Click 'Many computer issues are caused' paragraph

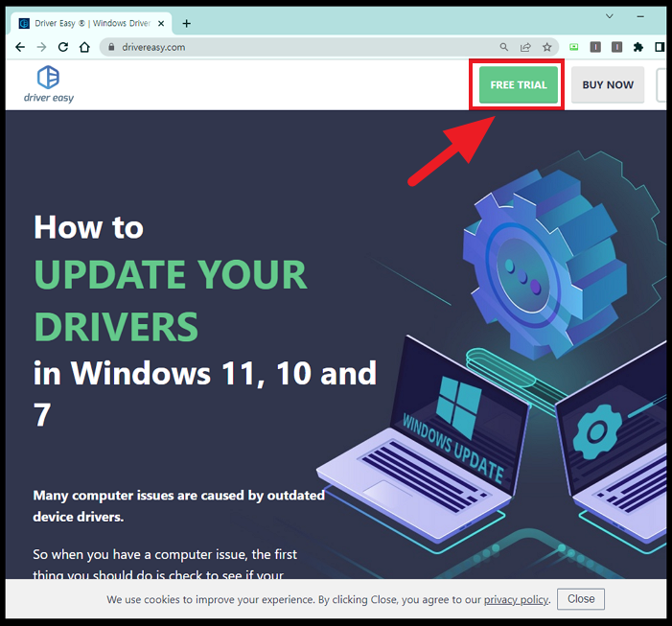(178, 506)
